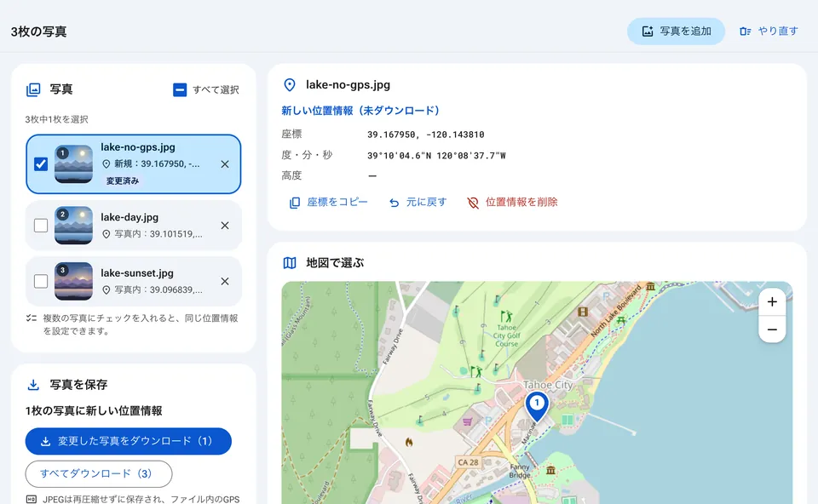Open the lake-sunset.jpg thumbnail
The image size is (818, 504).
(x=73, y=281)
